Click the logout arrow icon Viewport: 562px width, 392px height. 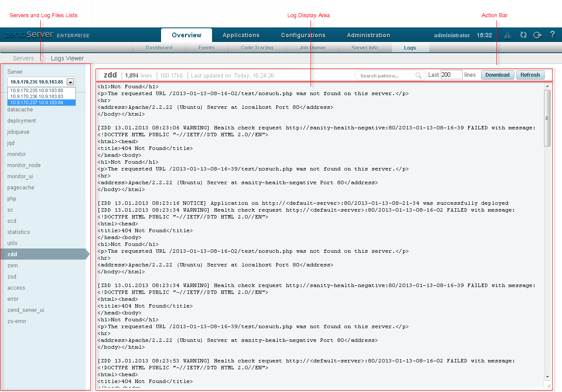[x=538, y=35]
